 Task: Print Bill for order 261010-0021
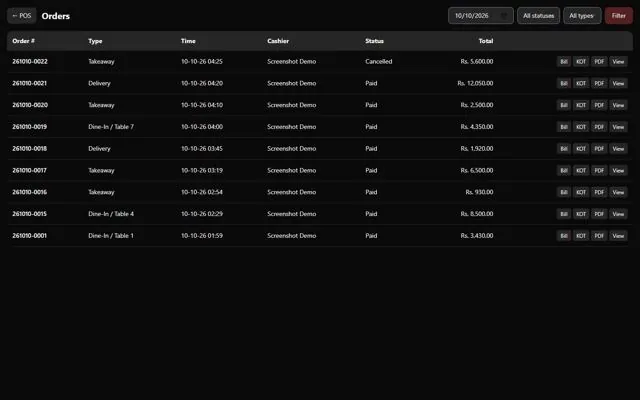coord(564,83)
